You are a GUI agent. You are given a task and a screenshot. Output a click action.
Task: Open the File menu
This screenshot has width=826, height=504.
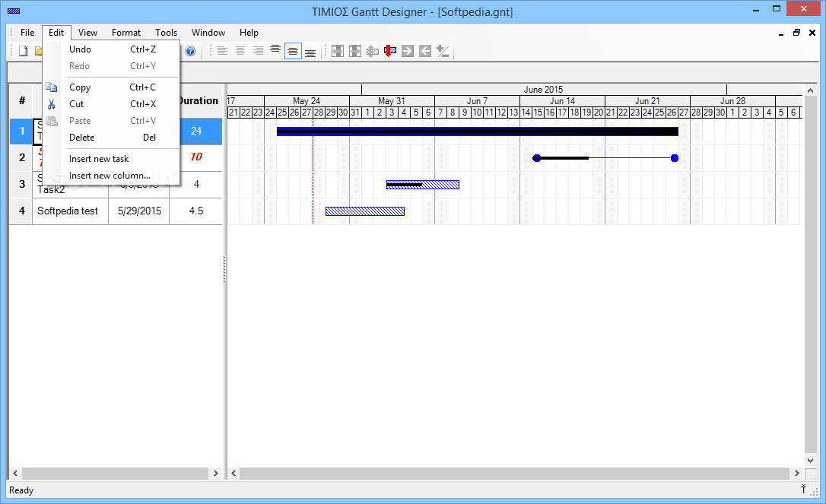[x=27, y=33]
